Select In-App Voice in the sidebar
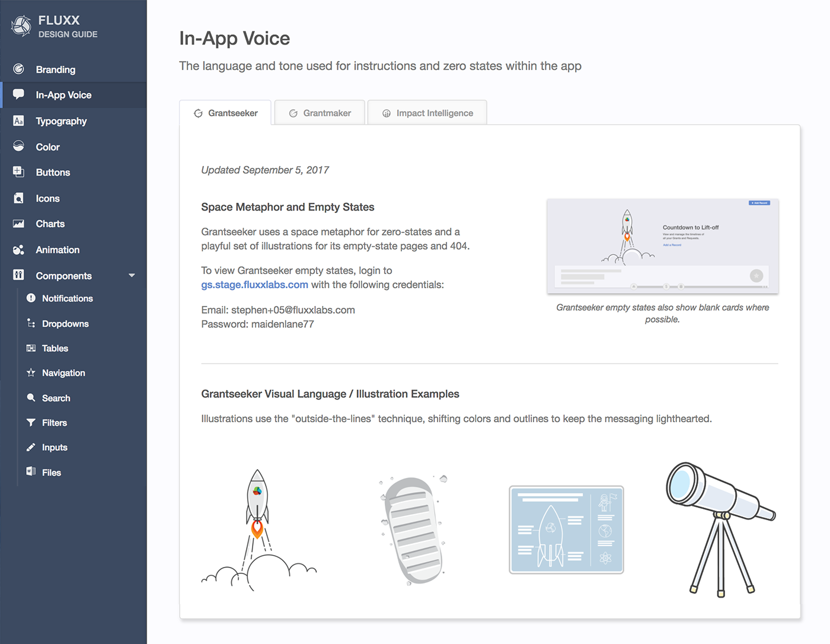 tap(63, 95)
